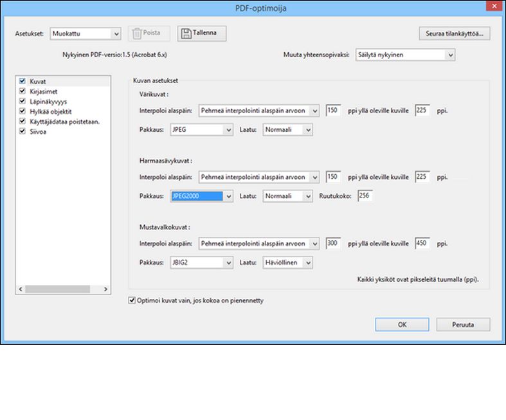Open Harmaasävykuvat Pakkaus JPEG2000 dropdown
This screenshot has width=506, height=420.
(201, 196)
